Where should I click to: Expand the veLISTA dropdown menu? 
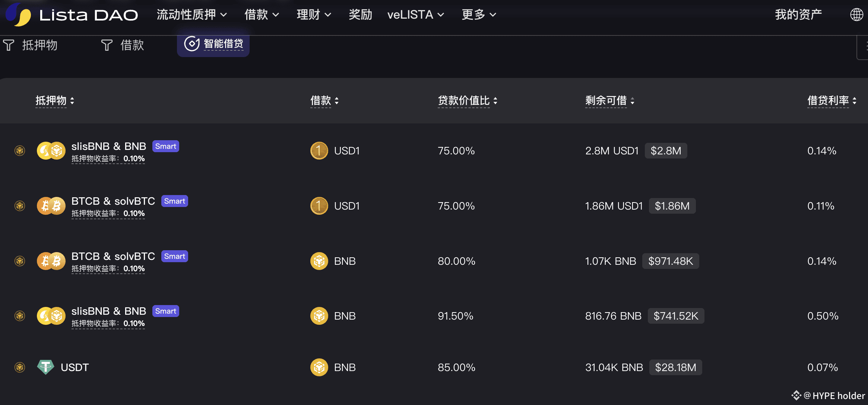(x=415, y=15)
